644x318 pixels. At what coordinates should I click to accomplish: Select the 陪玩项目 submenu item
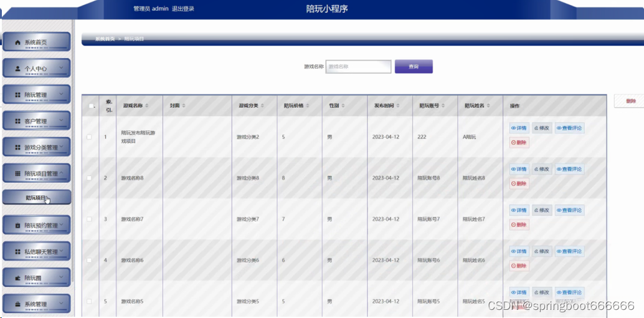pos(37,198)
